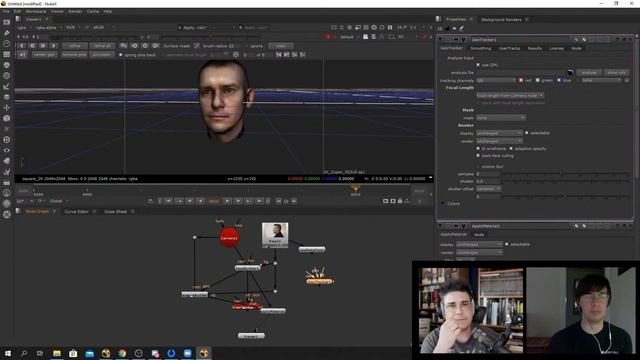The width and height of the screenshot is (640, 360).
Task: Click the taskbar search magnifier icon
Action: click(x=24, y=353)
